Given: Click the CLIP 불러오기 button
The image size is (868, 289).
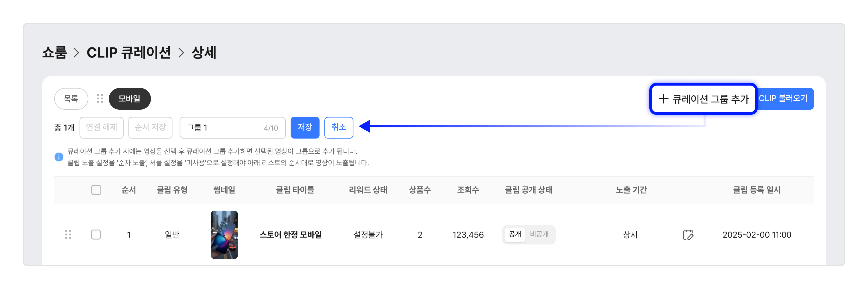Looking at the screenshot, I should tap(784, 99).
